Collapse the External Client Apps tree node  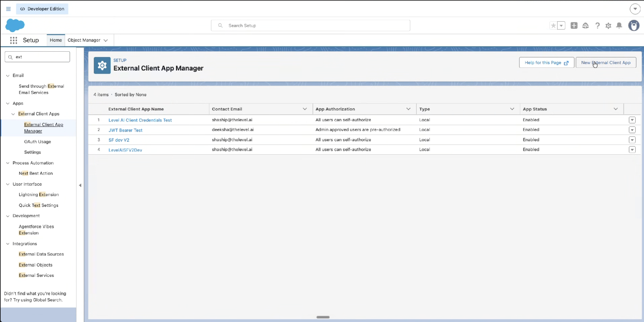[13, 114]
